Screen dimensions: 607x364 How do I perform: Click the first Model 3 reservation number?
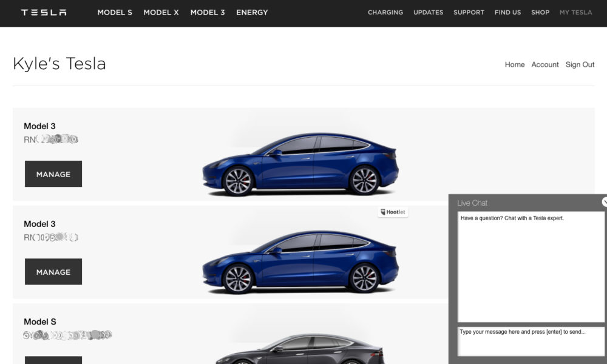coord(51,139)
